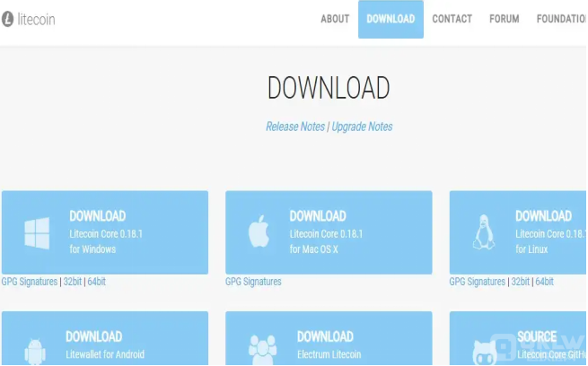Open GPG Signatures under Linux download
588x366 pixels.
477,282
